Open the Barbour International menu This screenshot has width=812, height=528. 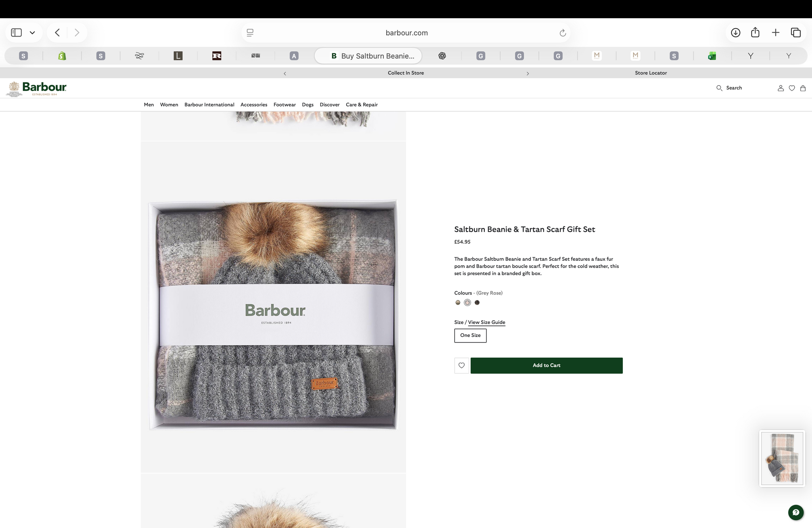(209, 105)
